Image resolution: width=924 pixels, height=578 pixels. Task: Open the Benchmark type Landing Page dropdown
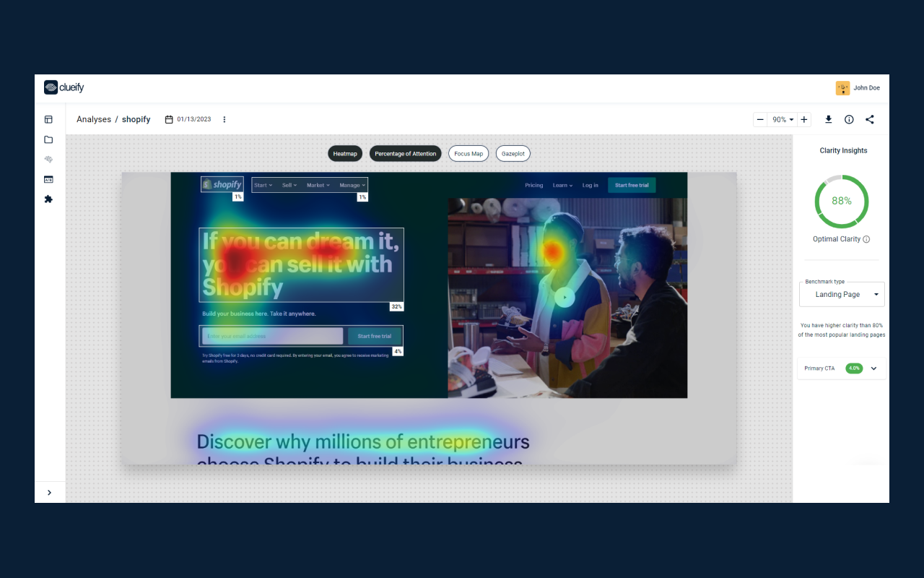(842, 294)
